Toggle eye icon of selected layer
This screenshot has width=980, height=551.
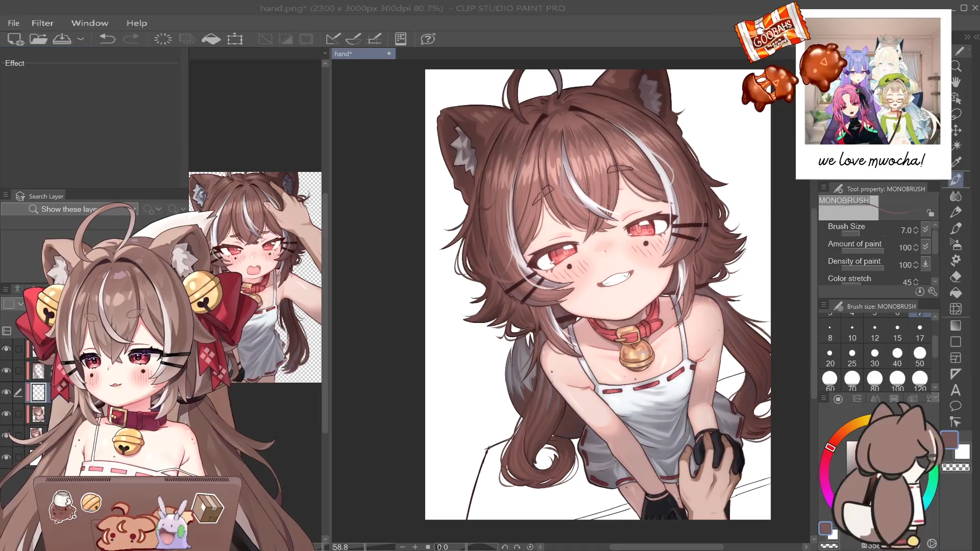click(6, 392)
